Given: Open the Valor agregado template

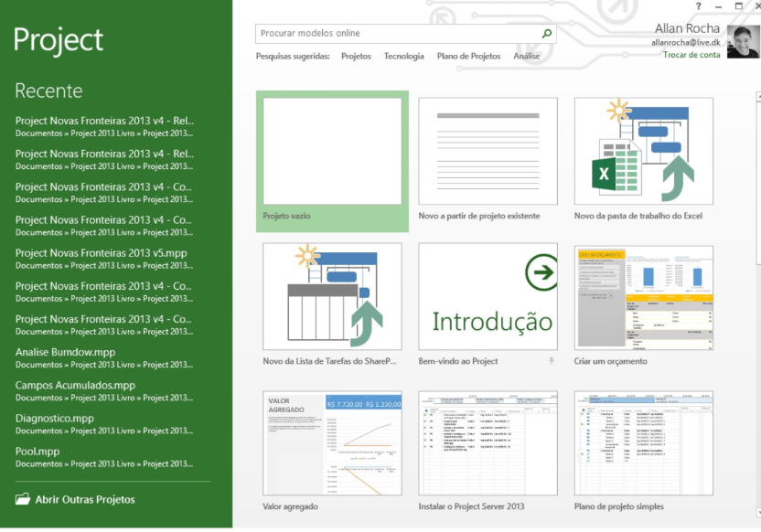Looking at the screenshot, I should [332, 443].
